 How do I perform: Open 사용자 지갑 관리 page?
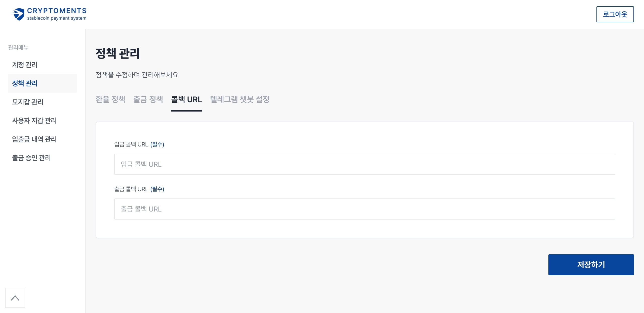pyautogui.click(x=34, y=121)
